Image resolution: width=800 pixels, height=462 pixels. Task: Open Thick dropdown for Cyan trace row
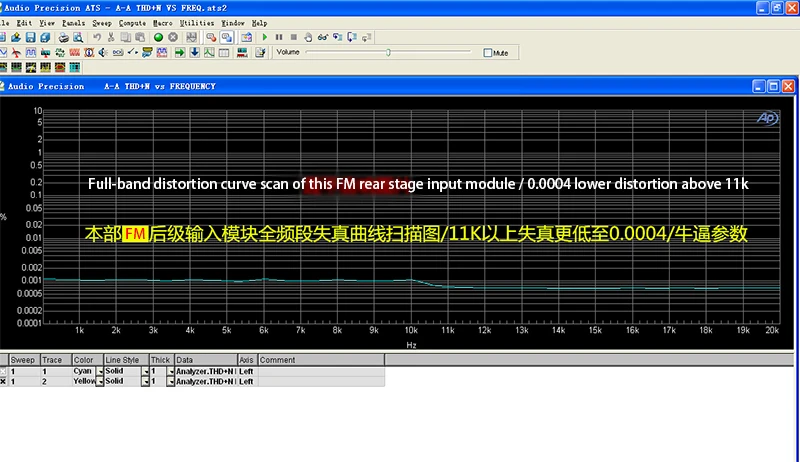pos(170,372)
